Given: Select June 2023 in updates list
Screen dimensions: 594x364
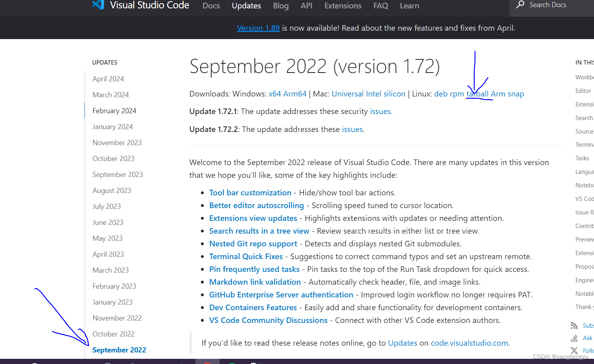Looking at the screenshot, I should click(108, 222).
